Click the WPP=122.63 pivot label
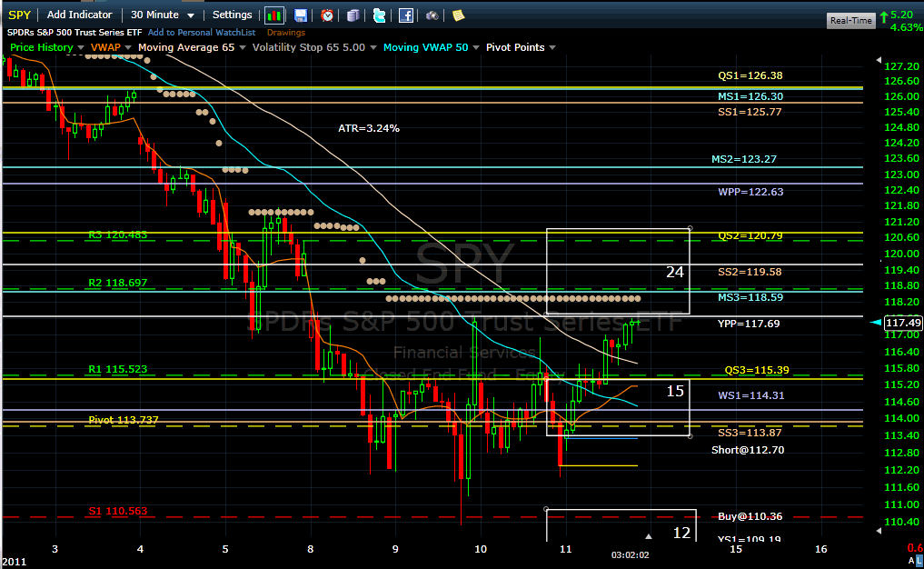 click(750, 192)
